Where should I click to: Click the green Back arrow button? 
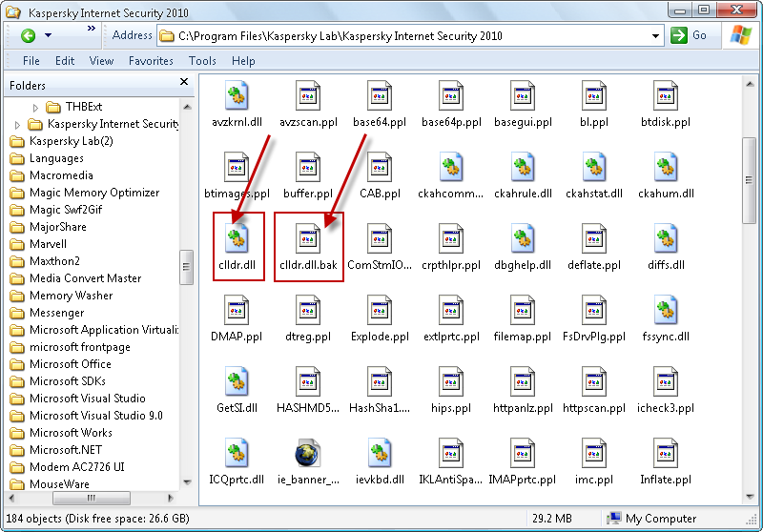[x=29, y=35]
